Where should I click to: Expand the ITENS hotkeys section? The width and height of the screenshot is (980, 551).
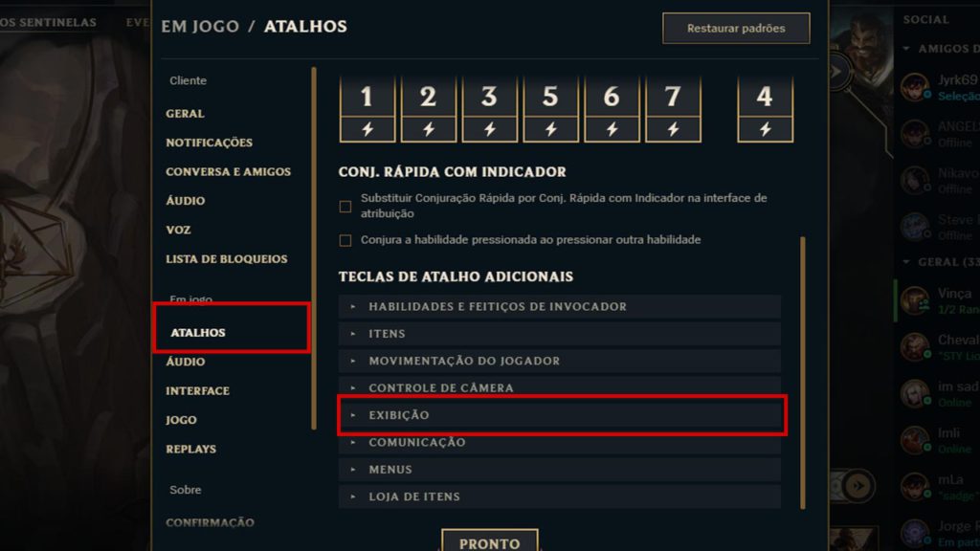[560, 334]
